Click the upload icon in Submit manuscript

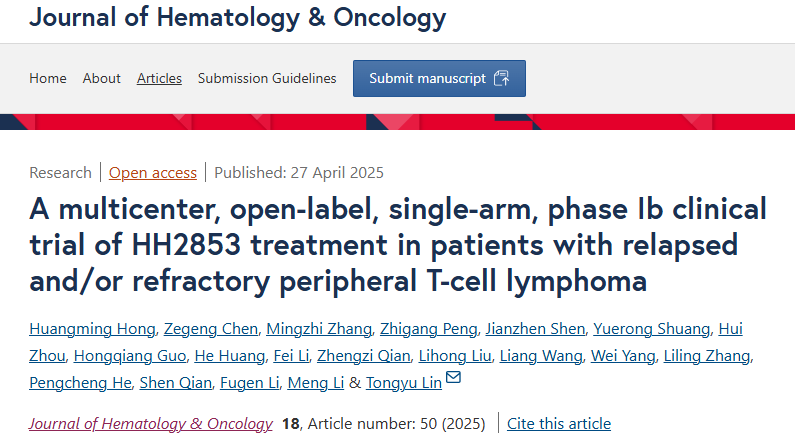tap(501, 78)
